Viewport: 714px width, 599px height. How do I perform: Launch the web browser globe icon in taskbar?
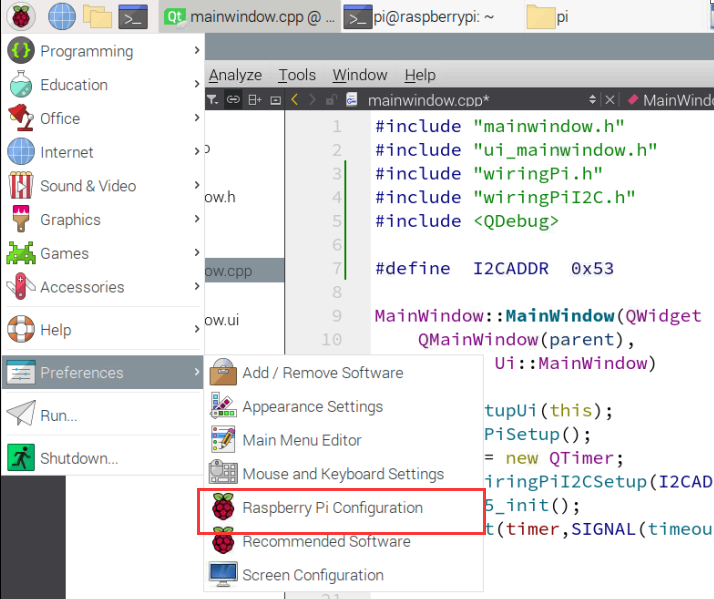pyautogui.click(x=62, y=16)
